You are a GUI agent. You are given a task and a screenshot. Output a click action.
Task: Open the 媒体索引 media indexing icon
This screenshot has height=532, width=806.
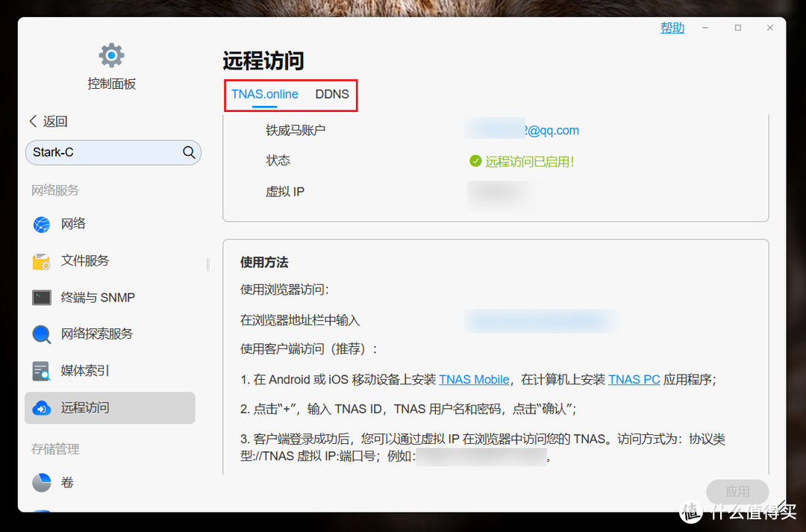pos(41,370)
